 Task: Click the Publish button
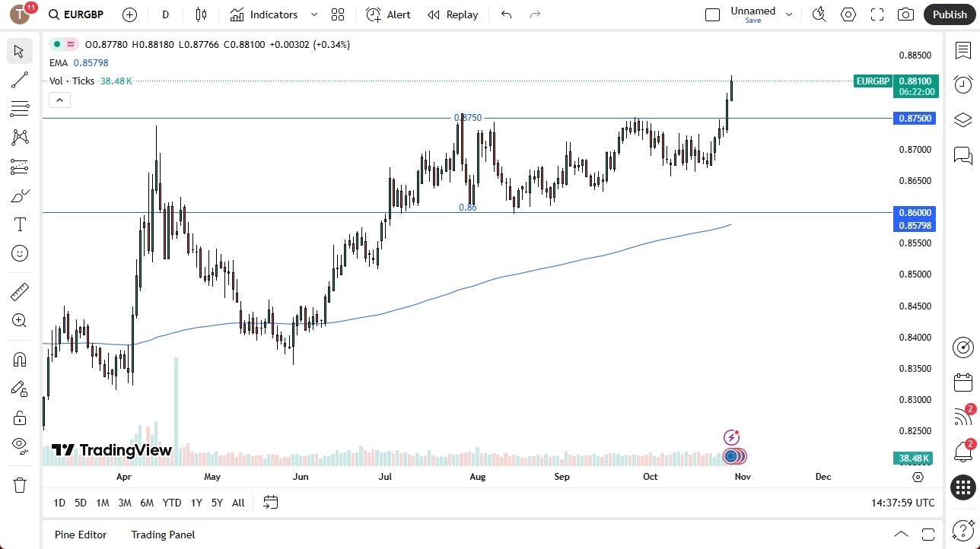coord(949,14)
